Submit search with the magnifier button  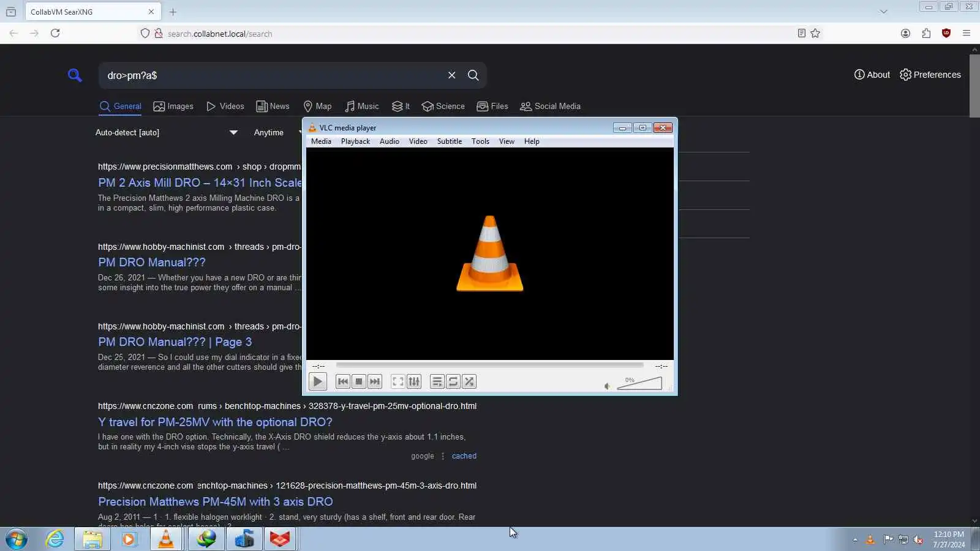coord(473,75)
